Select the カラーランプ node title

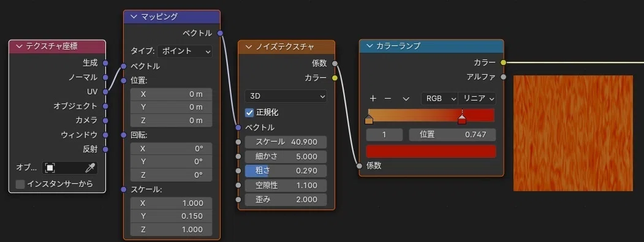[x=398, y=47]
